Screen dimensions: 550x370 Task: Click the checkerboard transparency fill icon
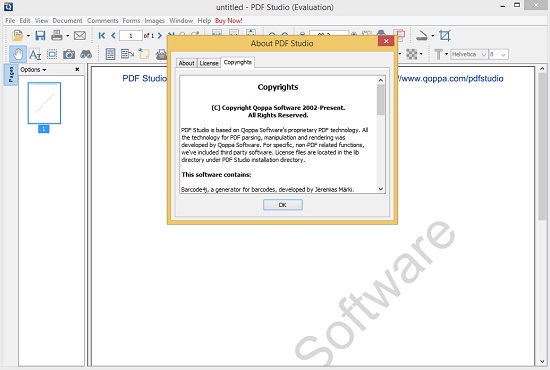coord(412,54)
